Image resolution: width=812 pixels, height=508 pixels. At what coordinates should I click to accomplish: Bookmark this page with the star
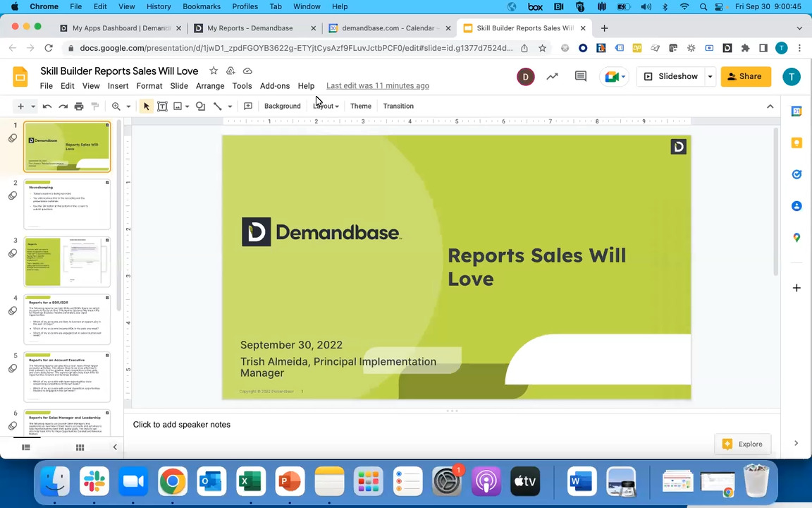click(x=542, y=48)
